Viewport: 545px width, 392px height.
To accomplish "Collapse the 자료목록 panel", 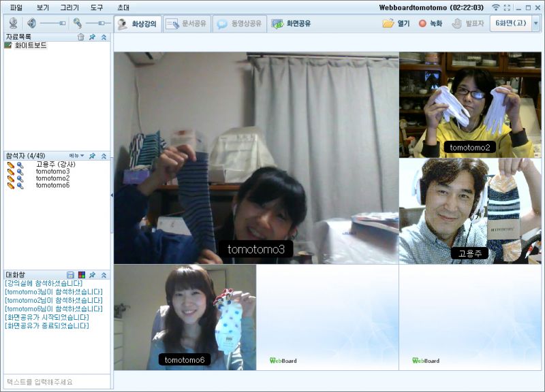I will [x=104, y=37].
